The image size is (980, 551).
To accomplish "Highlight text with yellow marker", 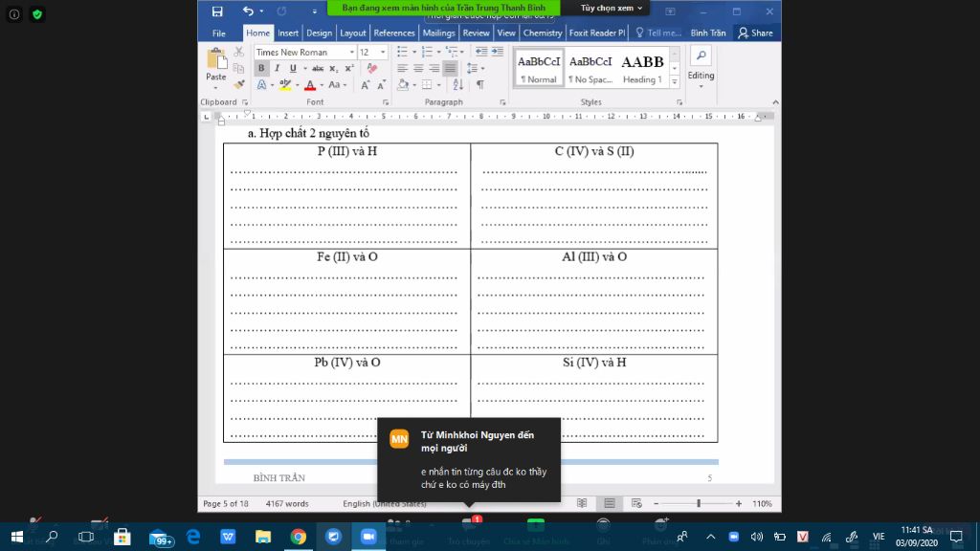I will click(285, 85).
